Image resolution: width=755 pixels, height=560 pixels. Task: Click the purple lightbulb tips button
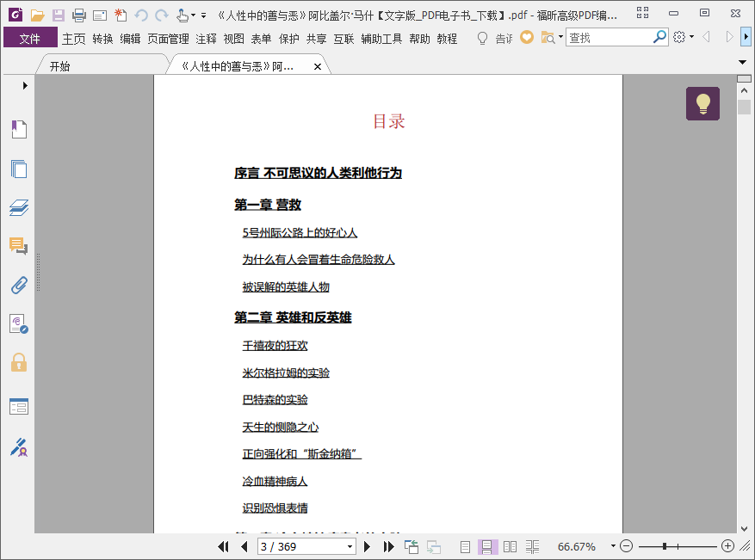point(702,103)
